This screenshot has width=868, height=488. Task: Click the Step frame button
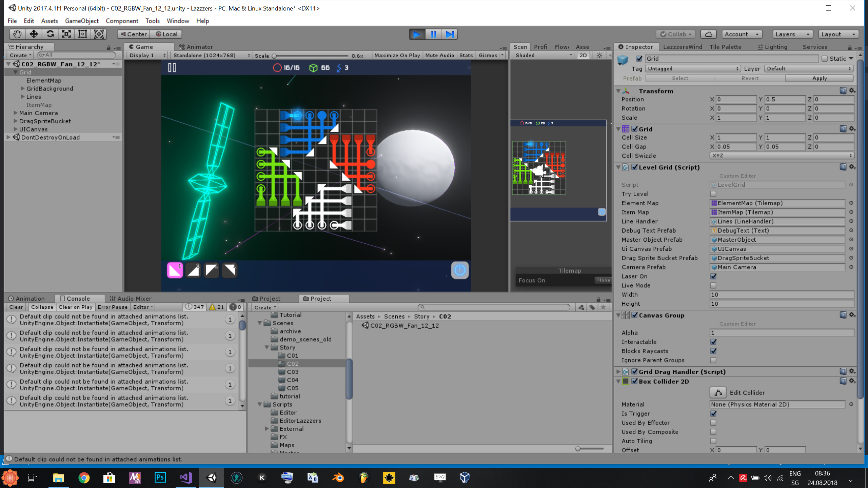[x=450, y=34]
